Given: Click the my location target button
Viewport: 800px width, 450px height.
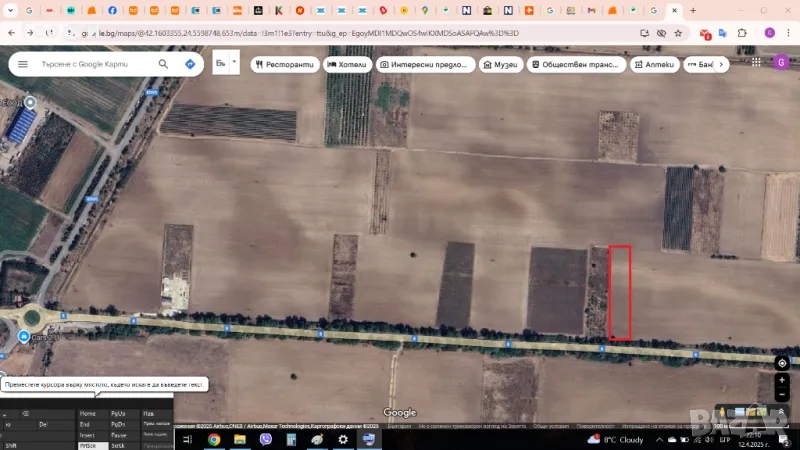Looking at the screenshot, I should 782,362.
